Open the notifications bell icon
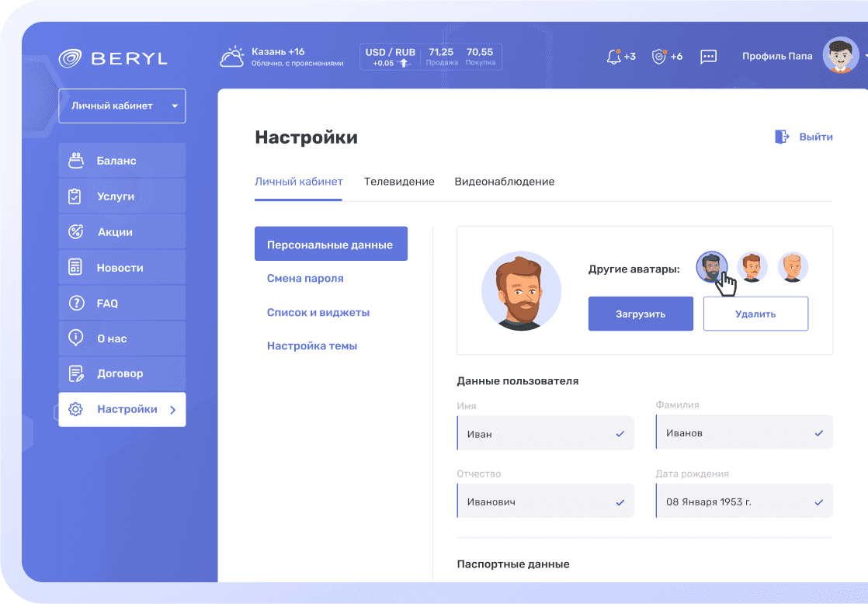 (x=613, y=57)
